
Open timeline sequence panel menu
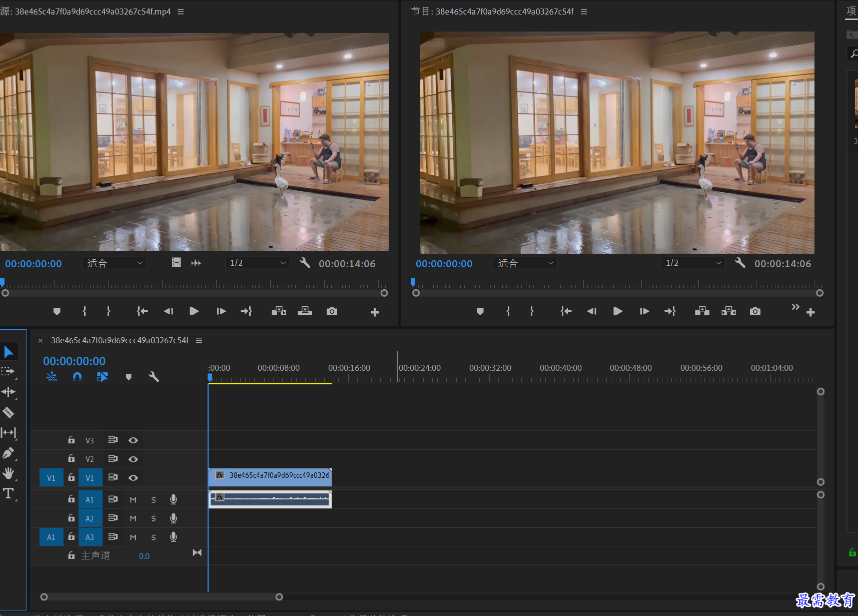click(199, 340)
